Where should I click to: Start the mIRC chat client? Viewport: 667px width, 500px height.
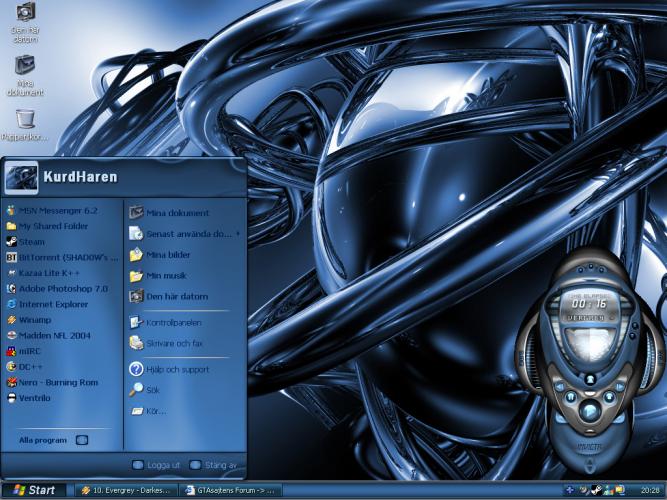[x=30, y=351]
